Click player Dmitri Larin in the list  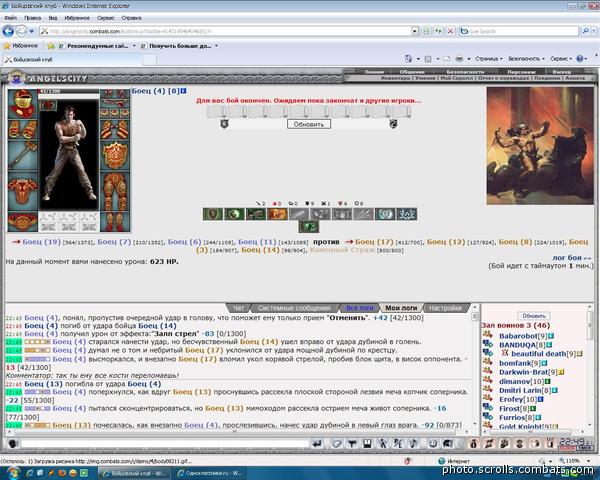[520, 390]
